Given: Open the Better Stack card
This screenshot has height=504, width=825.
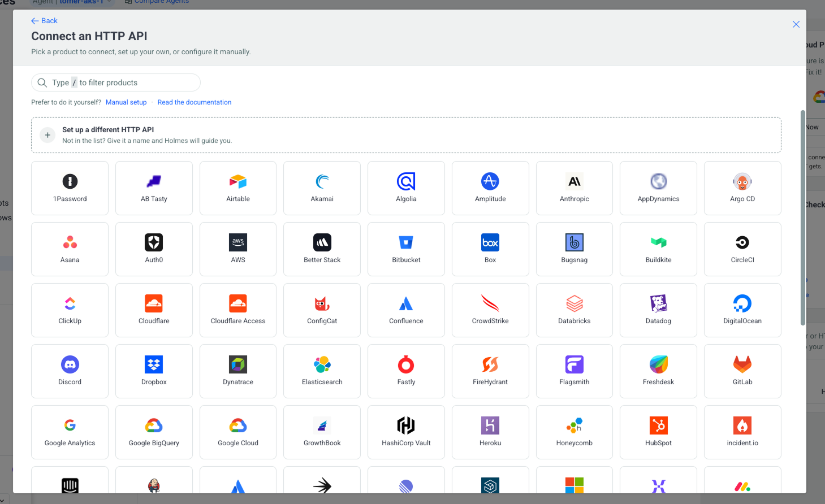Looking at the screenshot, I should [322, 249].
